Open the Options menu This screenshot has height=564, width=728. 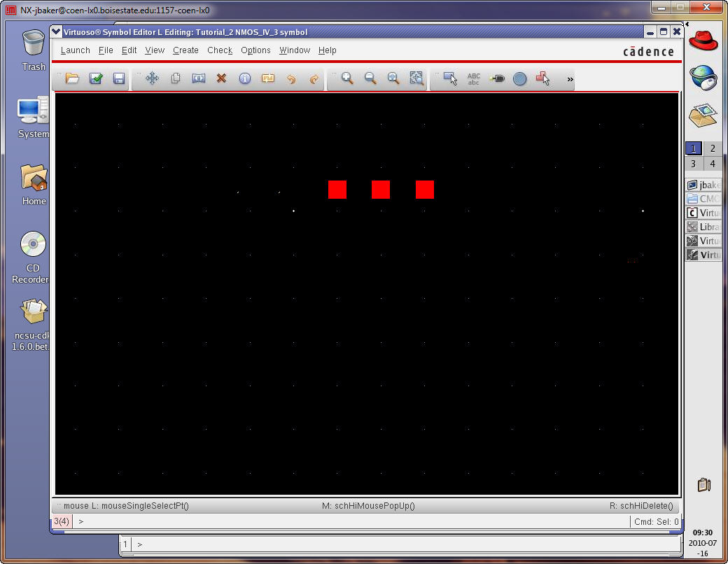pyautogui.click(x=255, y=50)
